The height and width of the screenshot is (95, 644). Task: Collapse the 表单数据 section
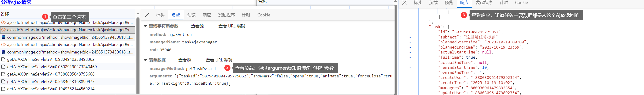(x=145, y=60)
